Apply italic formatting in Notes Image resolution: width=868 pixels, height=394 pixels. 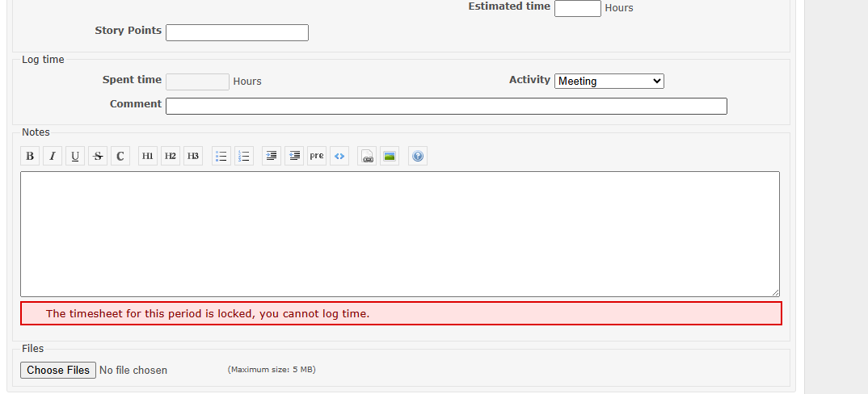(53, 156)
